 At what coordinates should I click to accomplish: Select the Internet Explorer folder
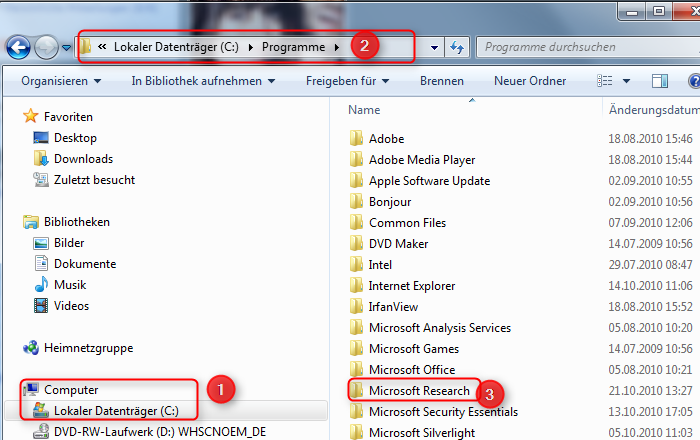412,286
